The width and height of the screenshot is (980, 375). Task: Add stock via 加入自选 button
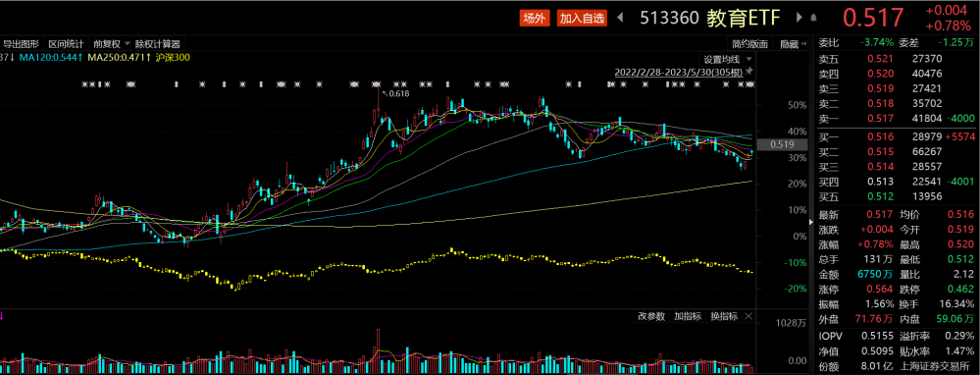[582, 19]
